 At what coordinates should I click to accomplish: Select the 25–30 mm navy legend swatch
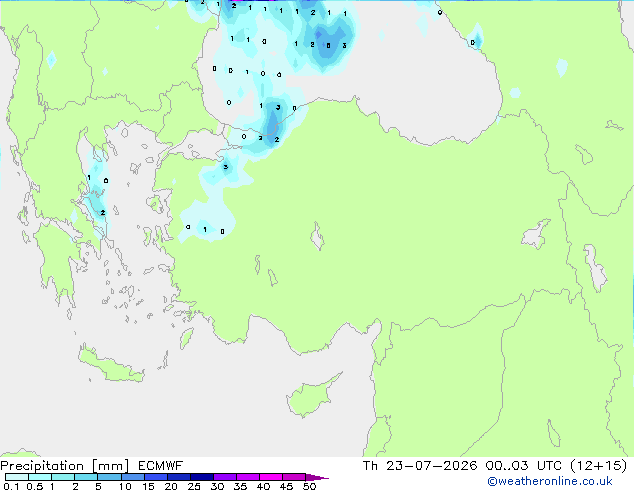point(201,477)
